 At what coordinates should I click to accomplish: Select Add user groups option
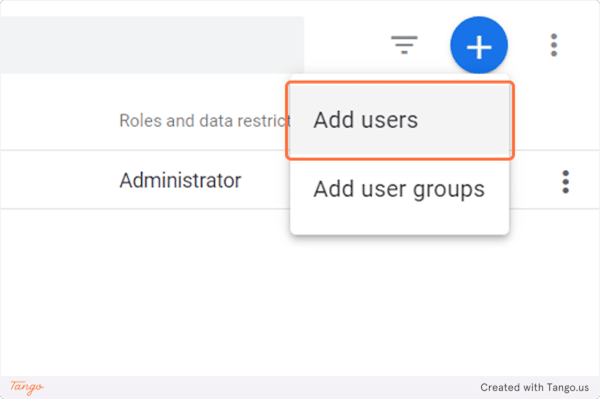[399, 189]
